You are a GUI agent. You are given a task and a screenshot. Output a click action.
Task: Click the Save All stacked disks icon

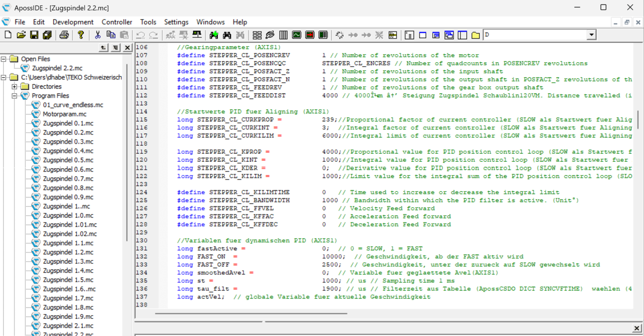point(47,35)
